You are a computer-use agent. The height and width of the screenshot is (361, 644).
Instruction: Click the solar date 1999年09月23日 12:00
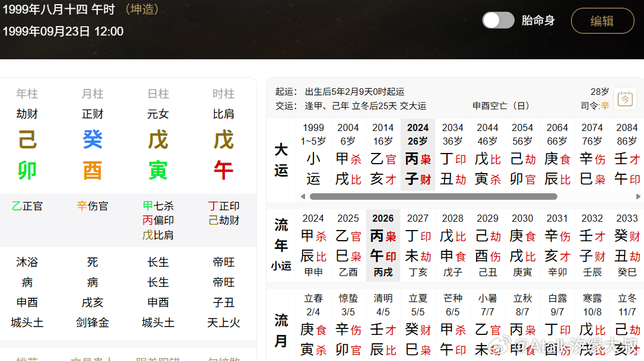(x=63, y=31)
